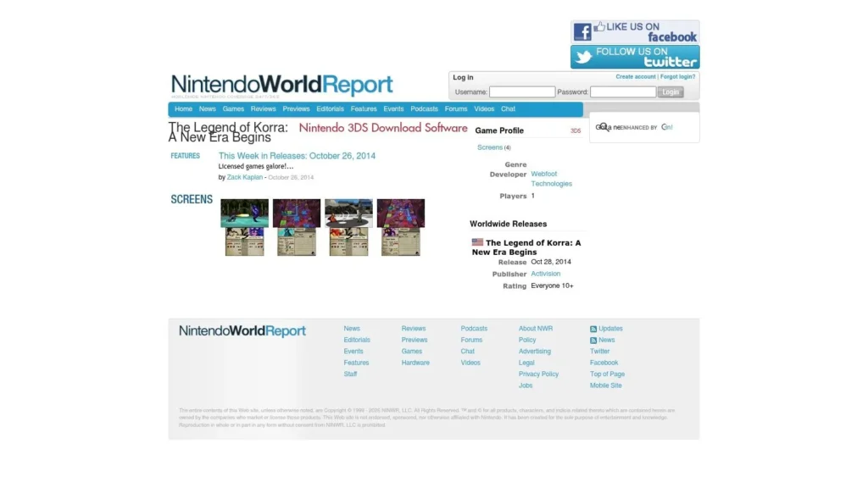The width and height of the screenshot is (868, 488).
Task: Open Events in the navigation bar
Action: 393,109
